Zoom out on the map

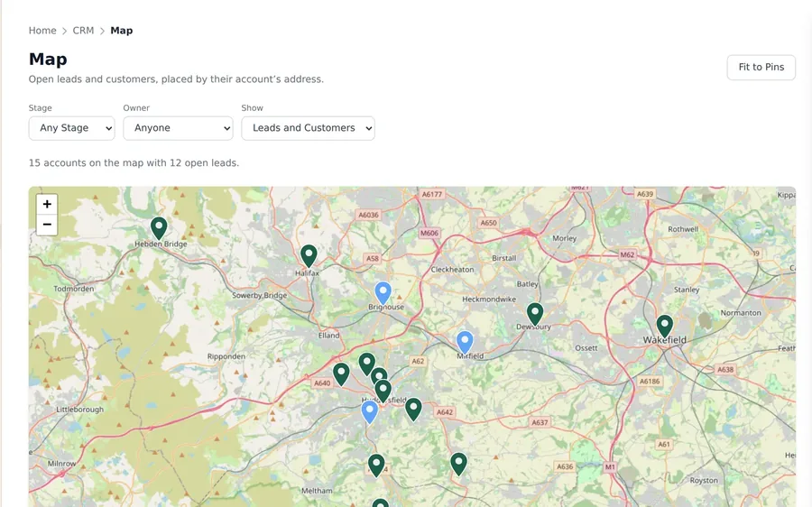tap(47, 225)
